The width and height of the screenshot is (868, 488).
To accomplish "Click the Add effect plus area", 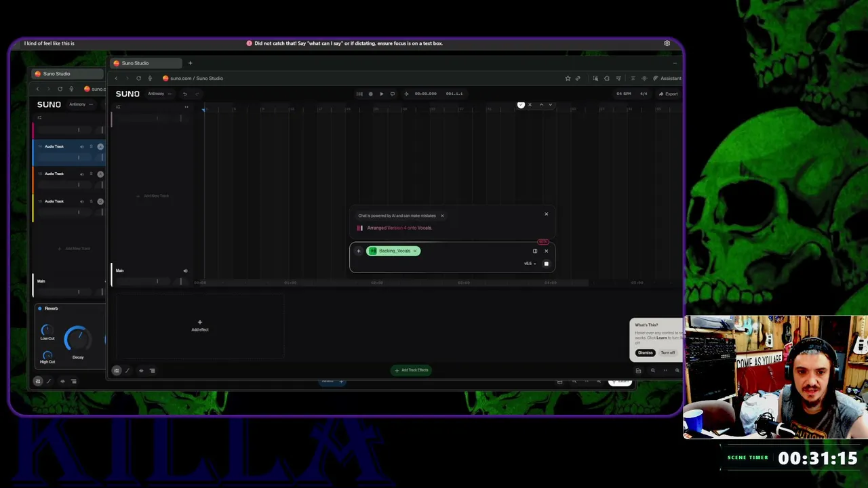I will [x=199, y=325].
